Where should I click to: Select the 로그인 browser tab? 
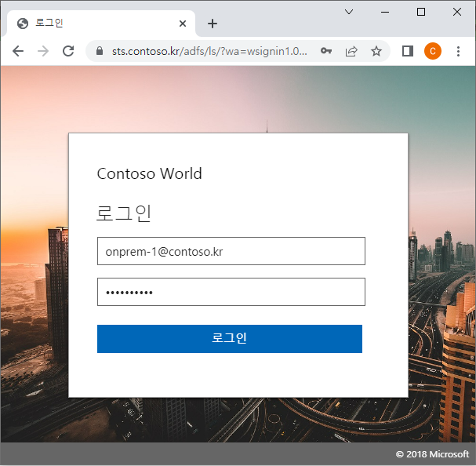point(100,24)
